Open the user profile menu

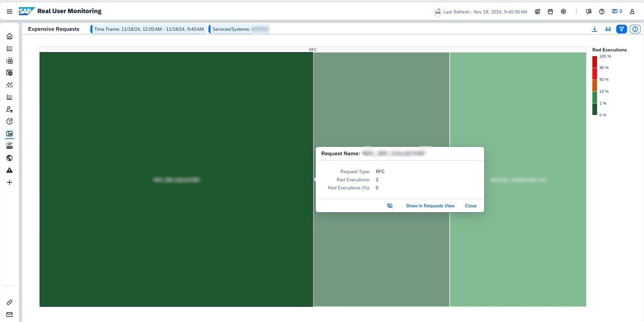click(x=632, y=11)
